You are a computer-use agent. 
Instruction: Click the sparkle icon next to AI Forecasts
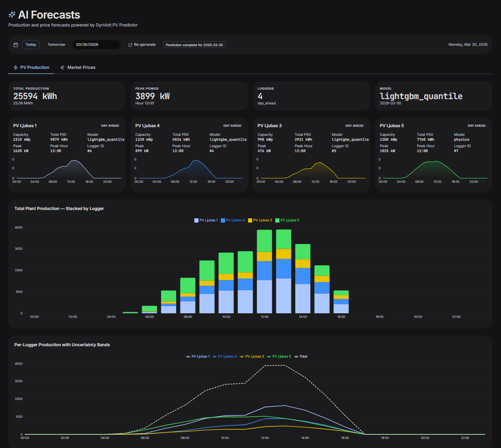tap(11, 15)
